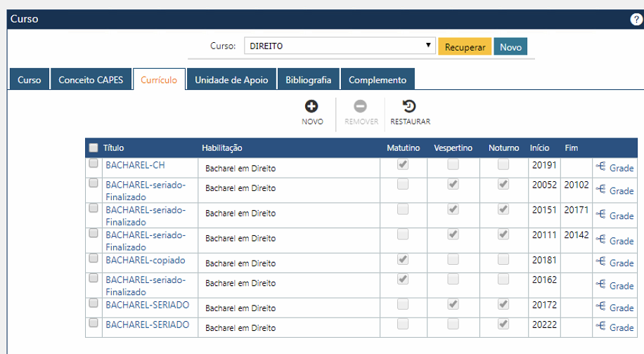Open the Curso dropdown showing DIREITO

pos(340,46)
